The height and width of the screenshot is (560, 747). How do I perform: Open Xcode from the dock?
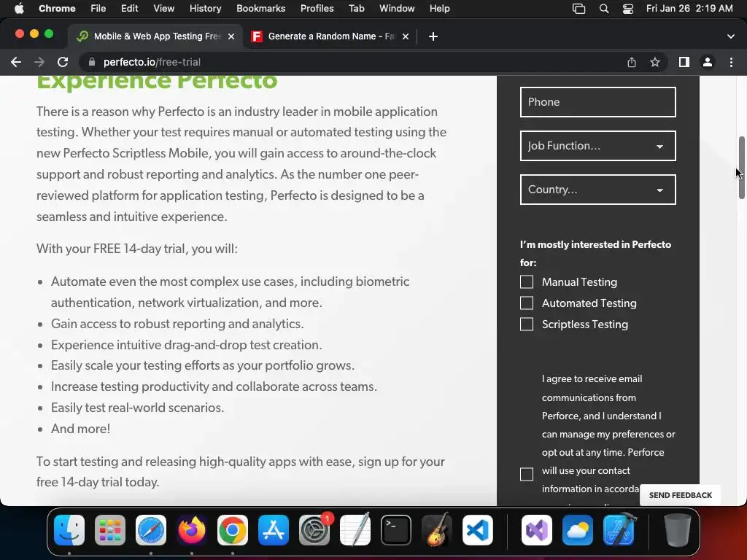[619, 530]
